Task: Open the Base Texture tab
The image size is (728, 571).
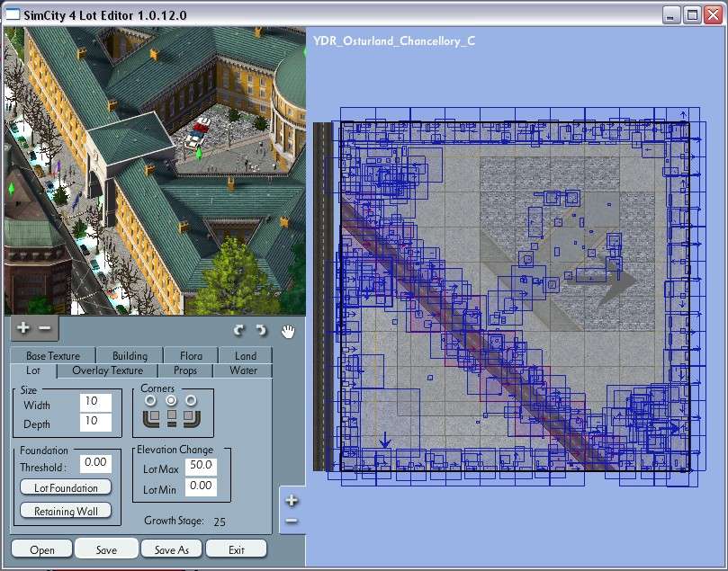Action: (x=53, y=356)
